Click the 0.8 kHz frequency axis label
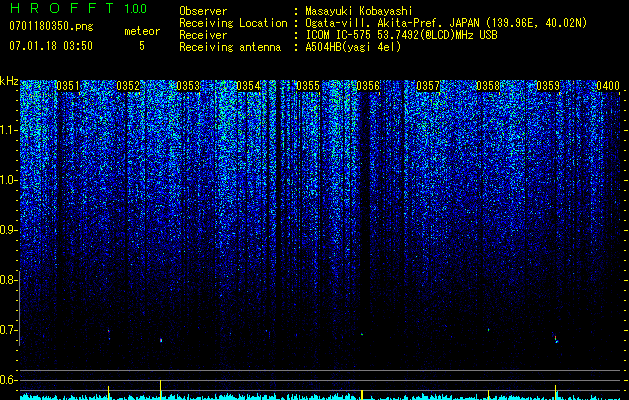Viewport: 629px width, 400px height. (7, 280)
